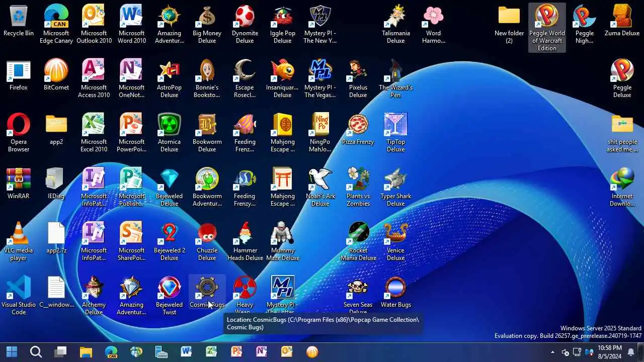Screen dimensions: 644x362
Task: Select the Water Bugs shortcut
Action: point(396,293)
